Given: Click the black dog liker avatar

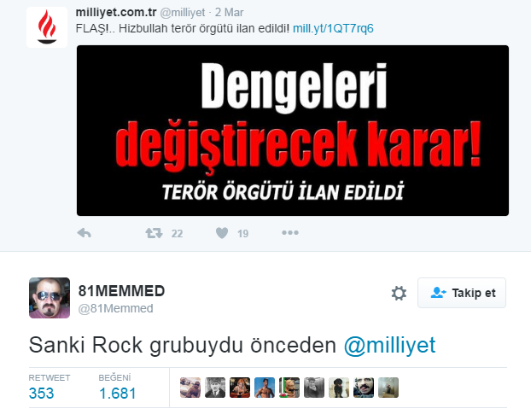Looking at the screenshot, I should (x=339, y=388).
